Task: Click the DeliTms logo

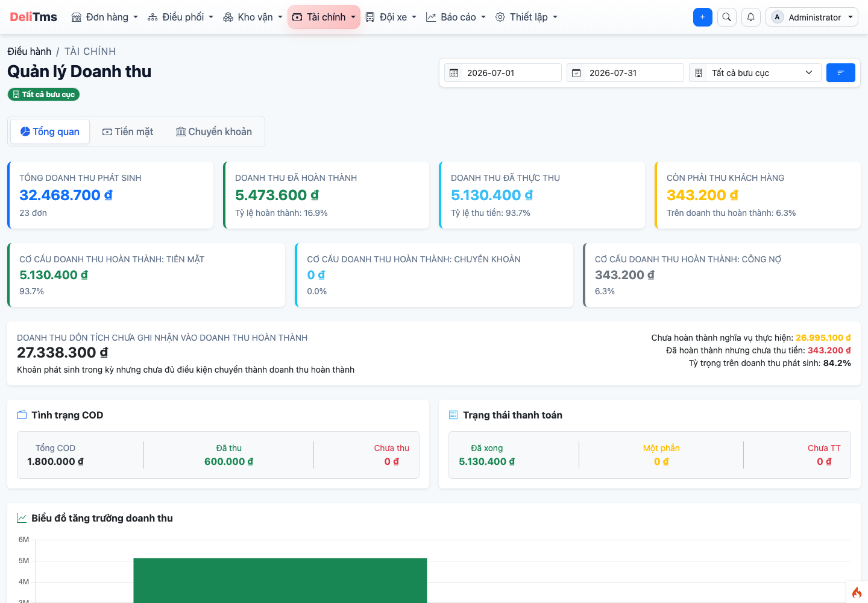Action: click(x=34, y=17)
